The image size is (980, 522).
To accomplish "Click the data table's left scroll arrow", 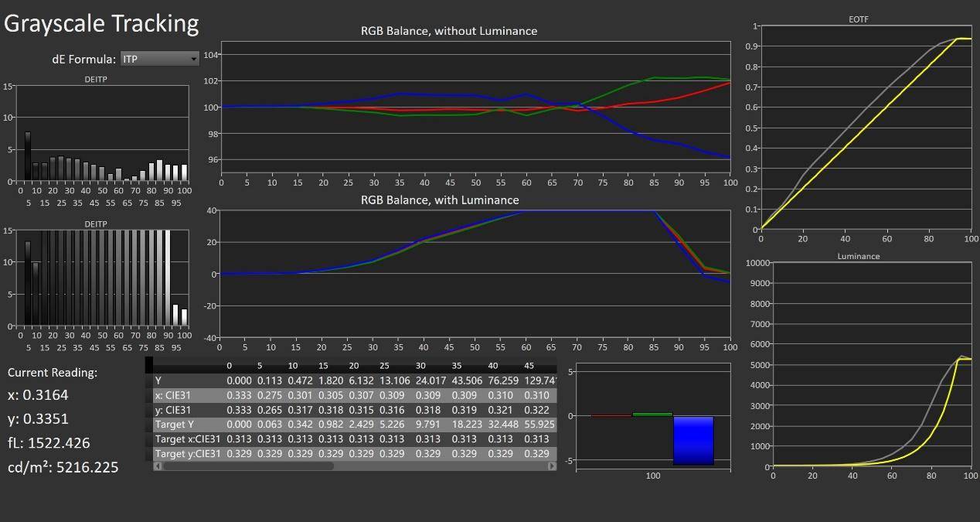I will (x=158, y=466).
